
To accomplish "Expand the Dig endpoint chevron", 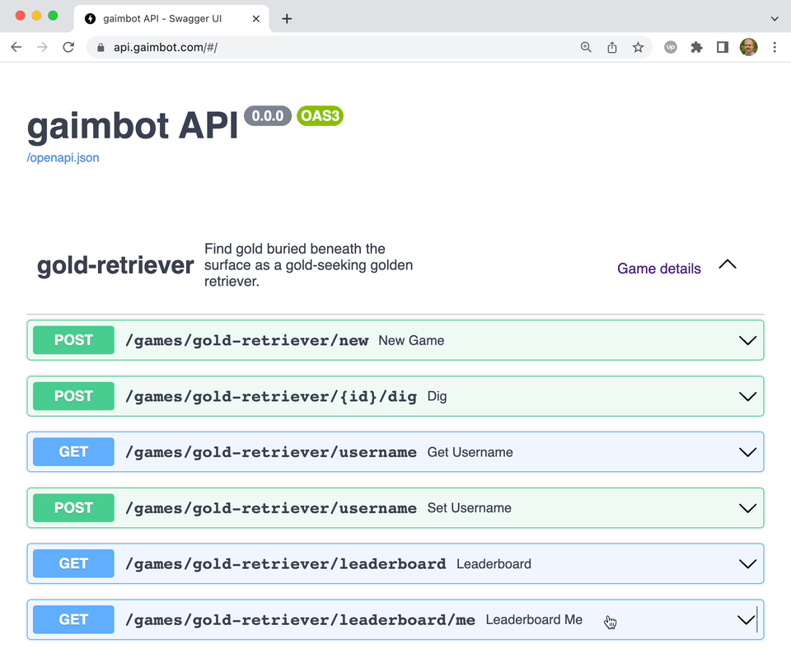I will [x=747, y=397].
